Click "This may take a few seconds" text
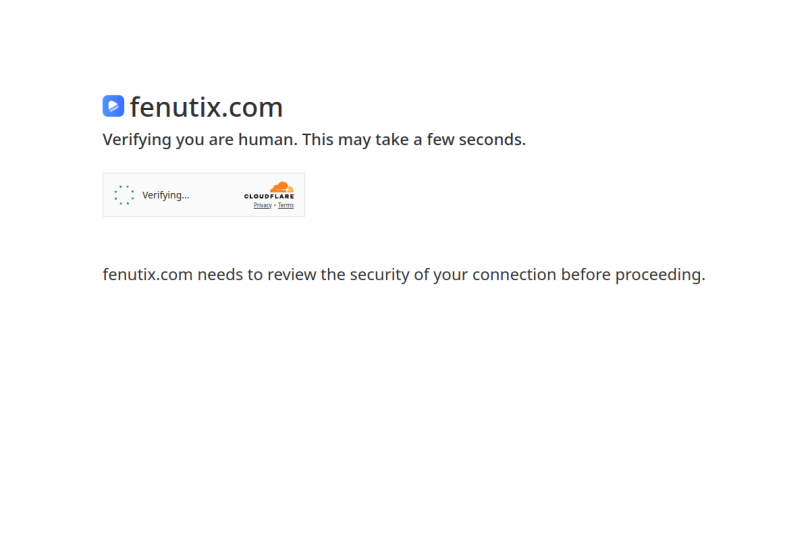Screen dimensions: 810x540 click(x=414, y=140)
